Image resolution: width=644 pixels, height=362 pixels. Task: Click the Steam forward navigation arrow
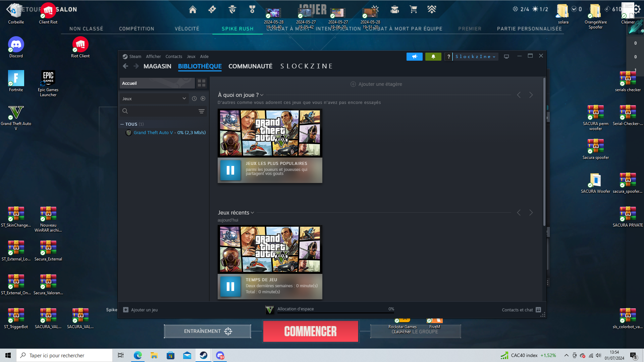(136, 66)
